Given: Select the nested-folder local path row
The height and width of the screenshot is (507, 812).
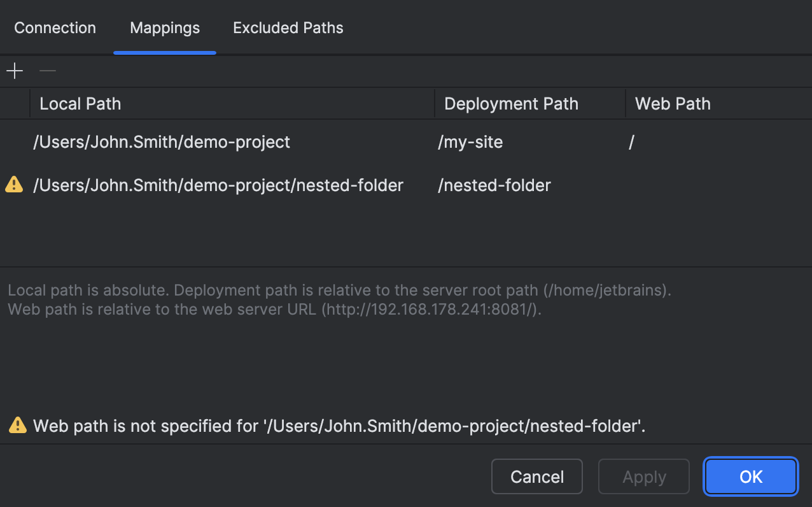Looking at the screenshot, I should (x=218, y=185).
